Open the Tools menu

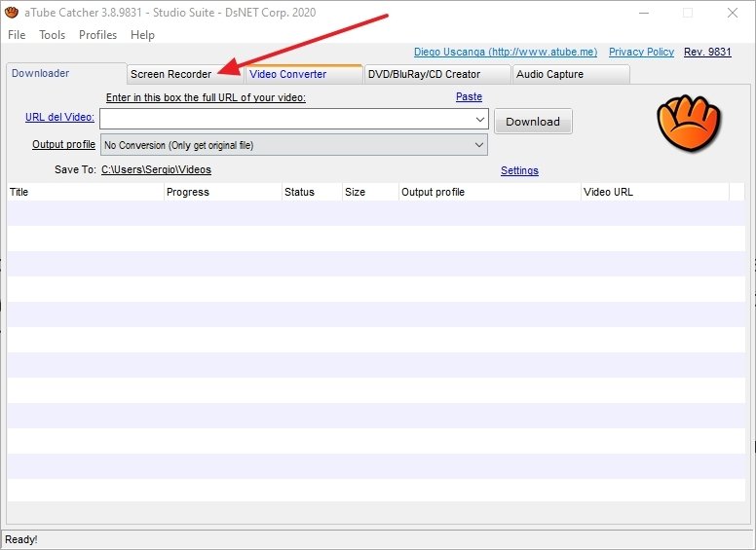point(52,35)
